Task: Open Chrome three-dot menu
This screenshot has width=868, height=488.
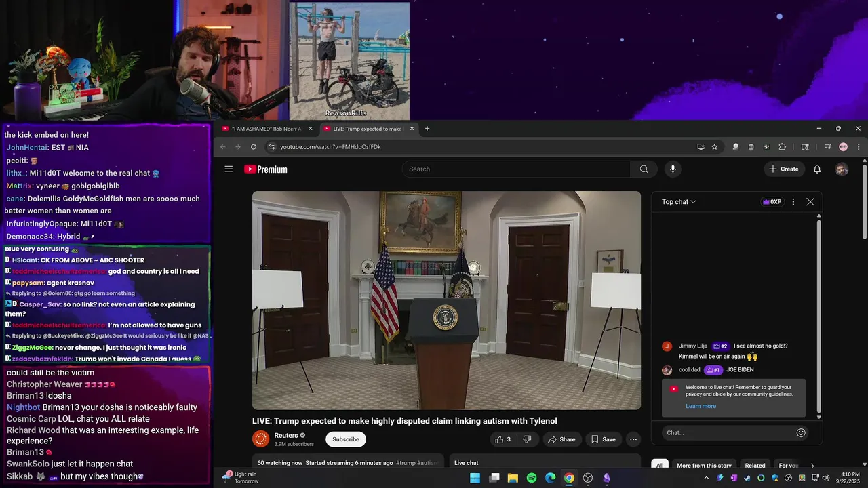Action: point(859,147)
